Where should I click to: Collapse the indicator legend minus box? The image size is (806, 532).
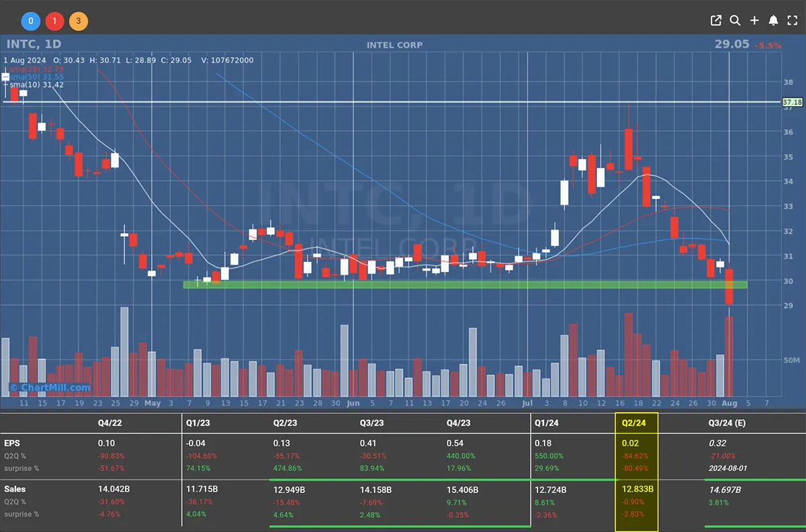coord(6,77)
